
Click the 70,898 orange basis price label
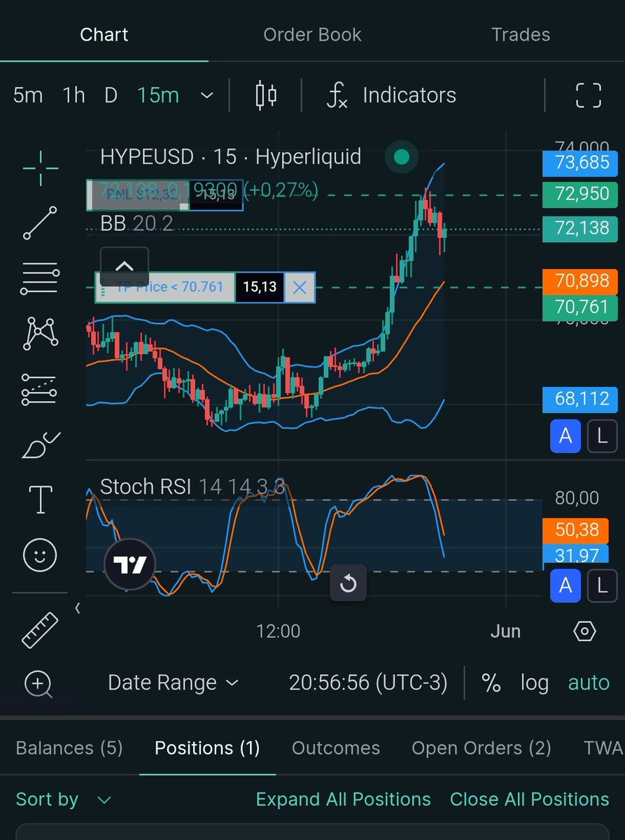[x=580, y=282]
